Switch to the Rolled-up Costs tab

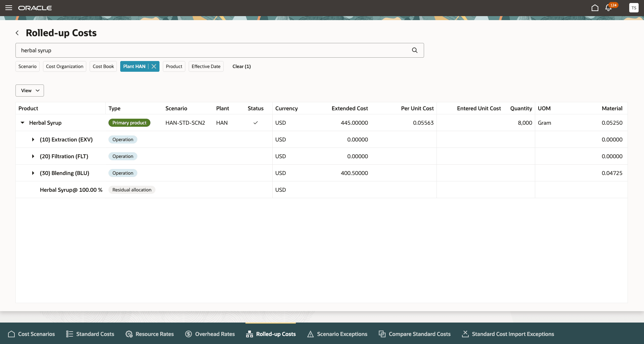click(271, 334)
